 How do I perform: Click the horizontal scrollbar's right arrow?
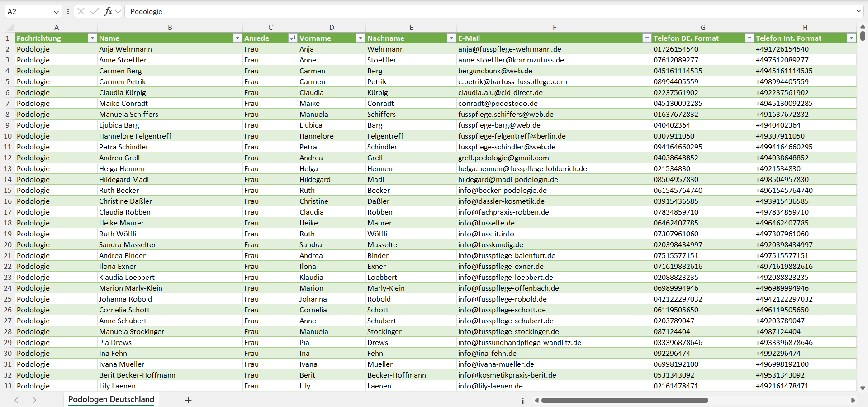click(x=853, y=400)
